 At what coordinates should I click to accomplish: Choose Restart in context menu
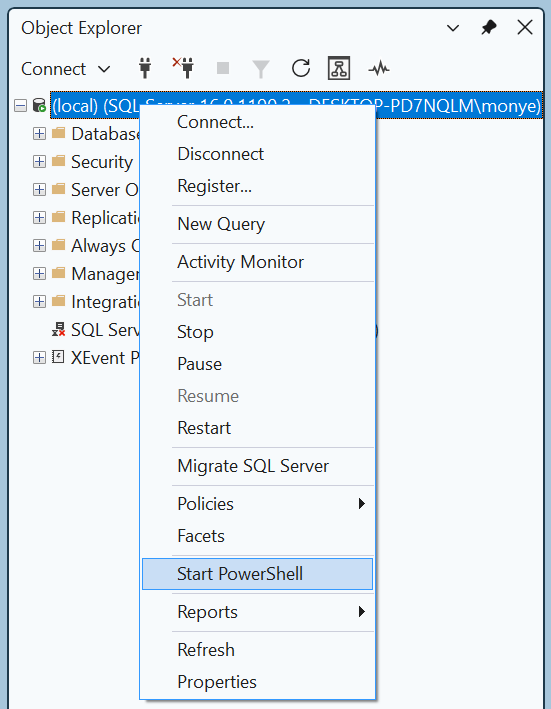(258, 428)
